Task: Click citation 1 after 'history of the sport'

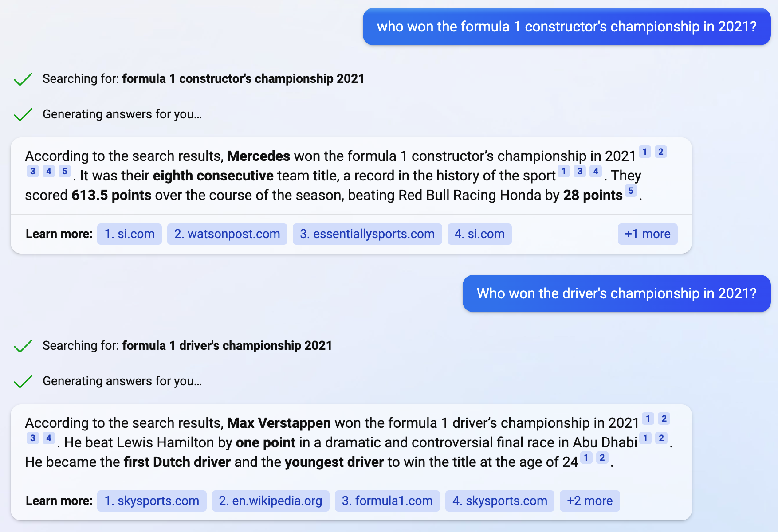Action: [x=564, y=171]
